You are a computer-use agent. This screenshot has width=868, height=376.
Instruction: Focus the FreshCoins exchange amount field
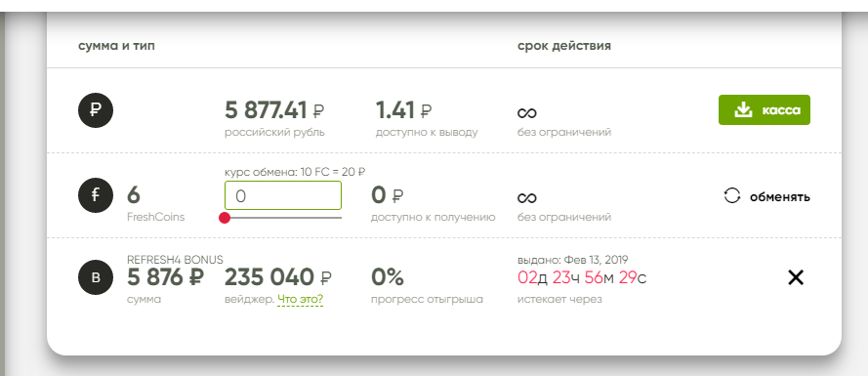pos(283,195)
